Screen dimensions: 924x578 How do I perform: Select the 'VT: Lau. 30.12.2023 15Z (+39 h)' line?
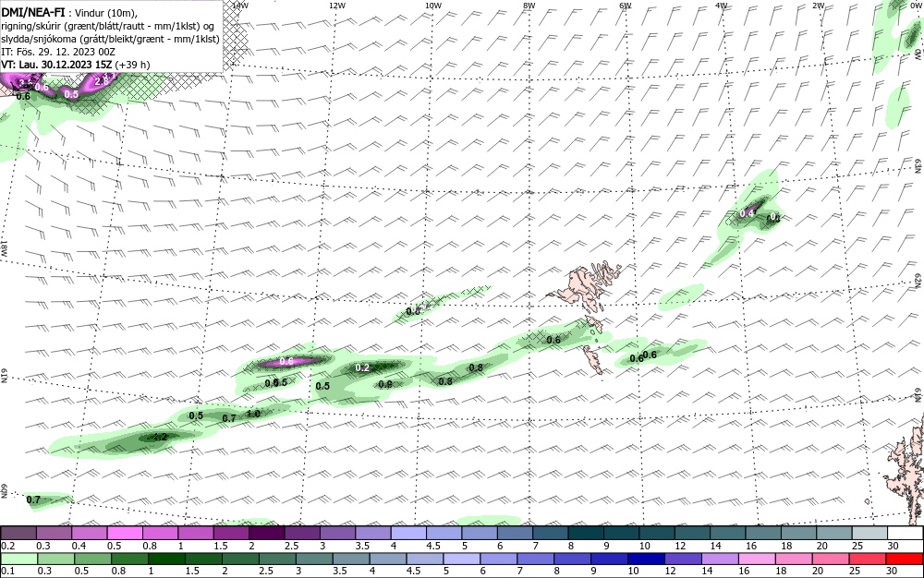76,64
